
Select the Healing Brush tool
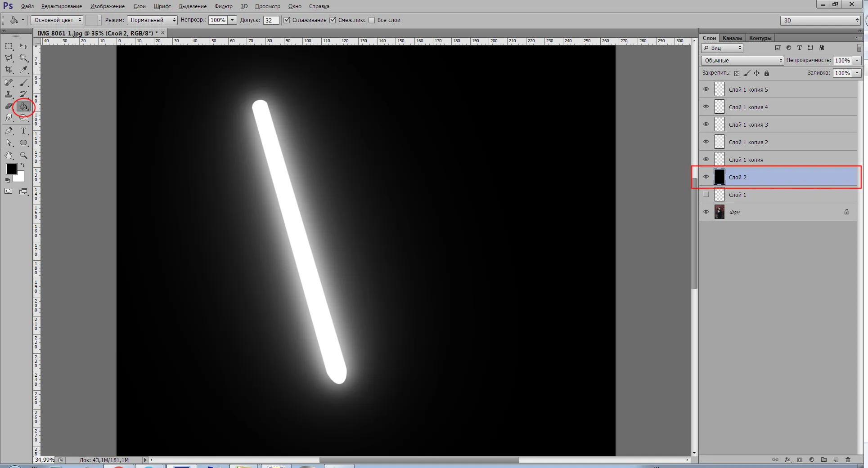[9, 83]
